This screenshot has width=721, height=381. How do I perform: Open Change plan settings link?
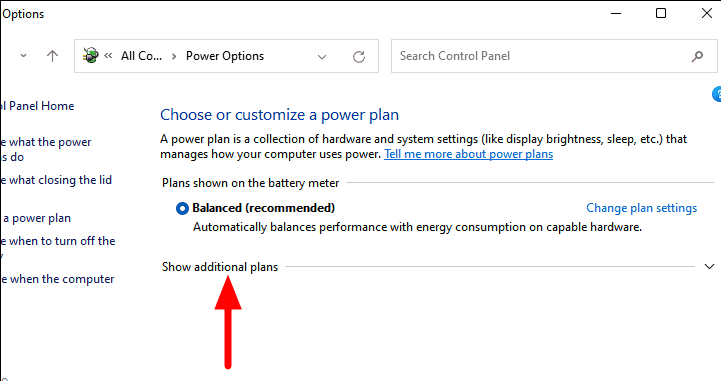click(641, 208)
